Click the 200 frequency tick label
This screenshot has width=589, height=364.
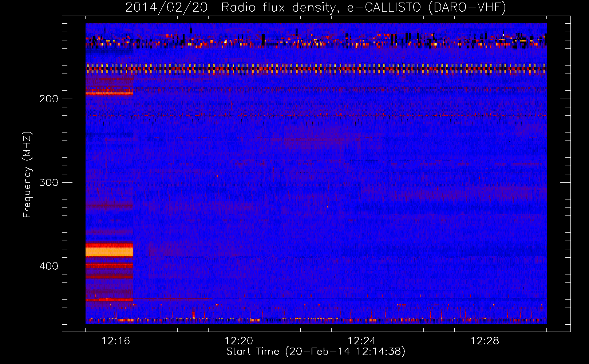(49, 99)
